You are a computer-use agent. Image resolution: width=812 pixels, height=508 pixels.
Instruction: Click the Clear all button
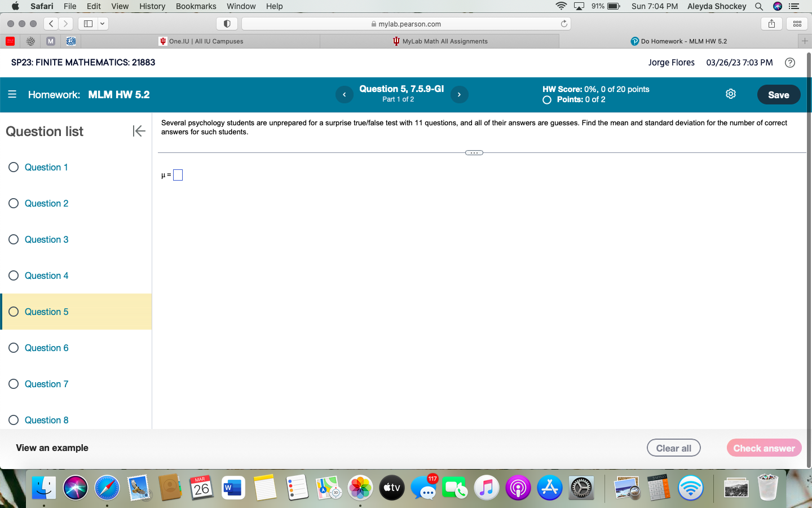[x=673, y=448]
